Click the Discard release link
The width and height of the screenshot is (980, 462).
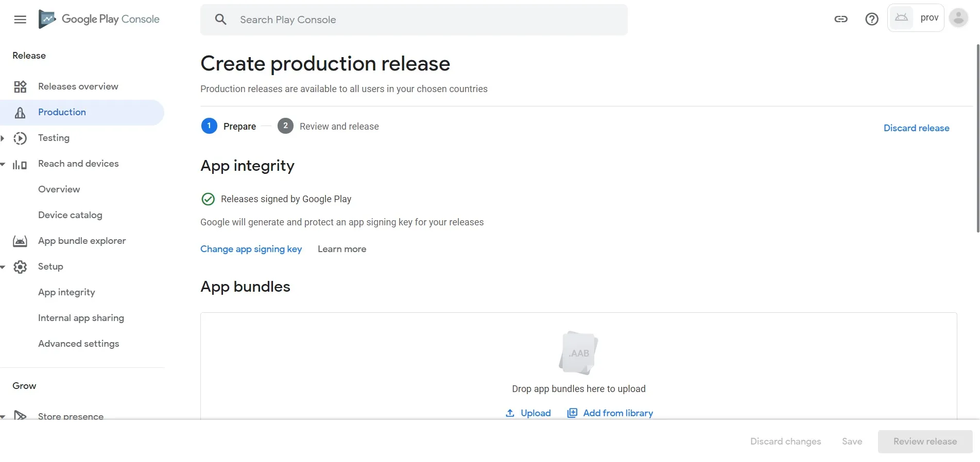coord(916,128)
